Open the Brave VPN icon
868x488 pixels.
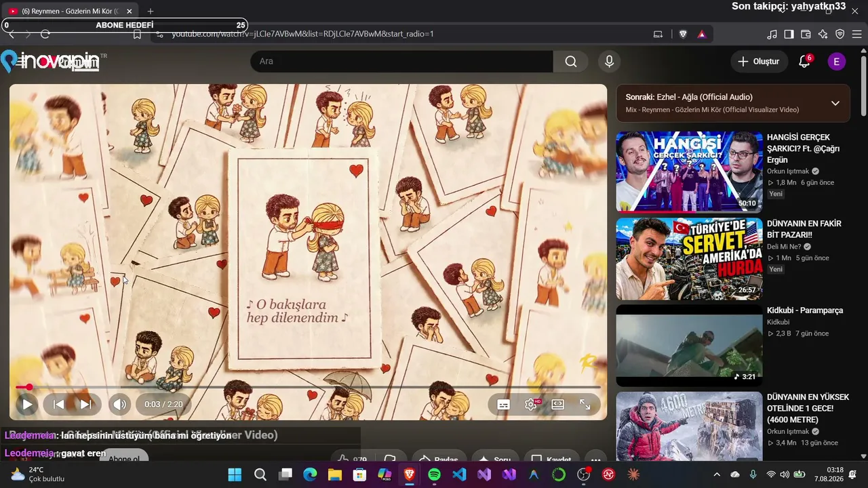coord(840,34)
